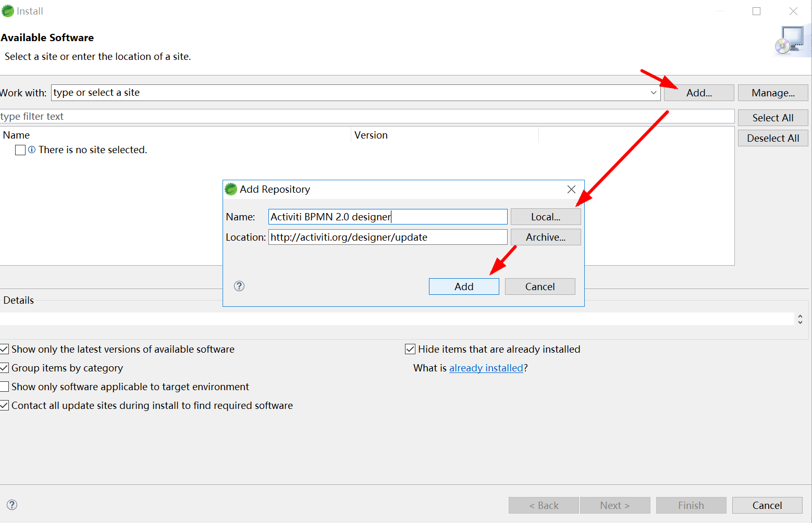
Task: Click Select All button
Action: click(773, 118)
